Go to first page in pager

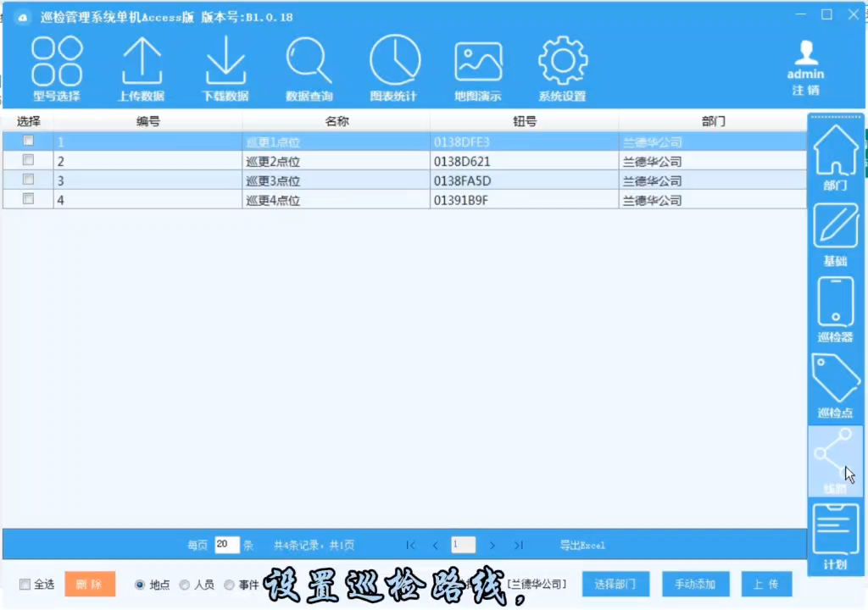[410, 546]
